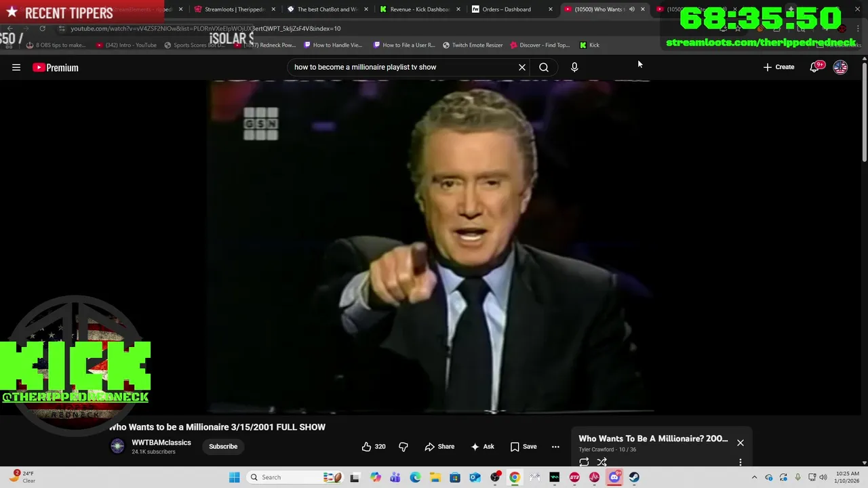Open the Kick bookmark

click(x=589, y=45)
